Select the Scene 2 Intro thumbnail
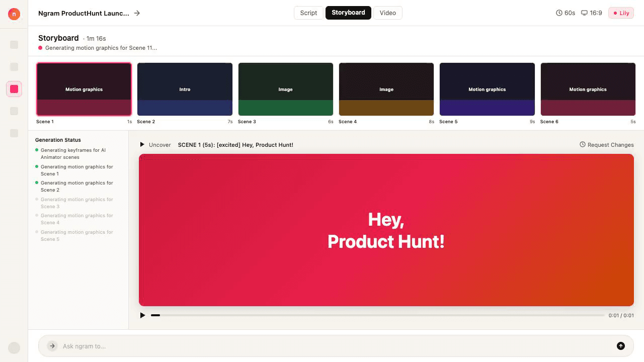This screenshot has height=362, width=644. pos(185,89)
